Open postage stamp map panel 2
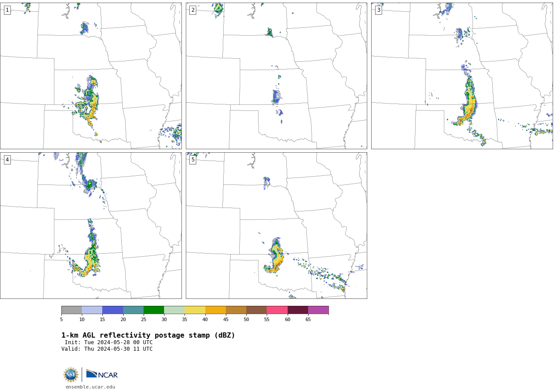This screenshot has width=557, height=392. coord(276,76)
